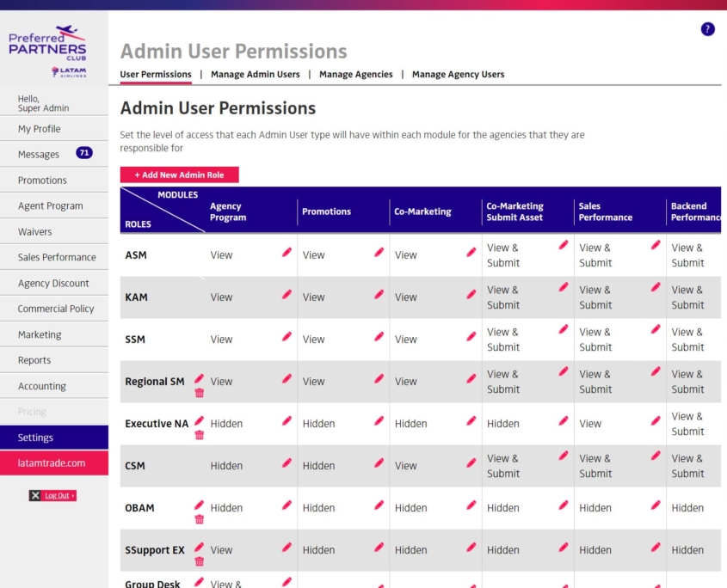Edit Regional SM Promotions permission pencil

pyautogui.click(x=379, y=378)
